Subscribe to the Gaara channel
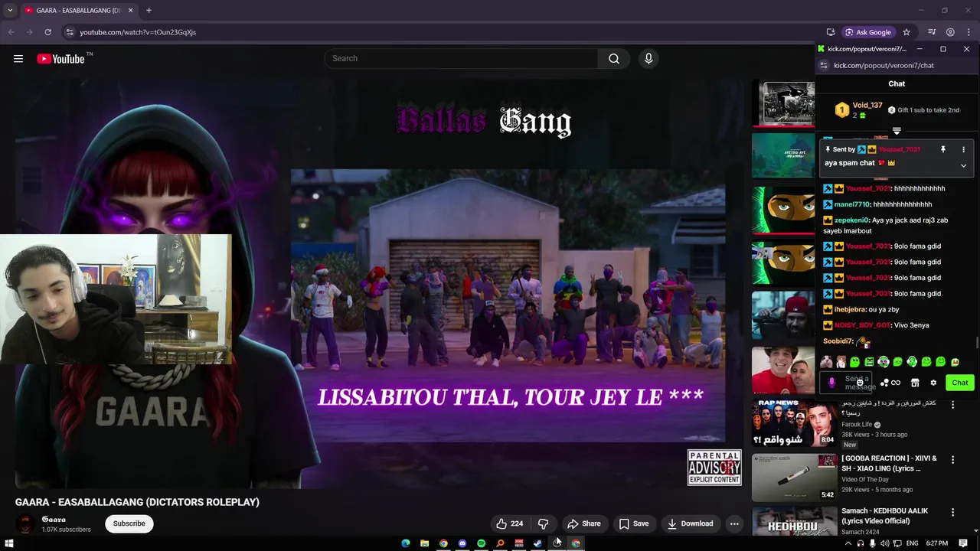 pyautogui.click(x=129, y=523)
